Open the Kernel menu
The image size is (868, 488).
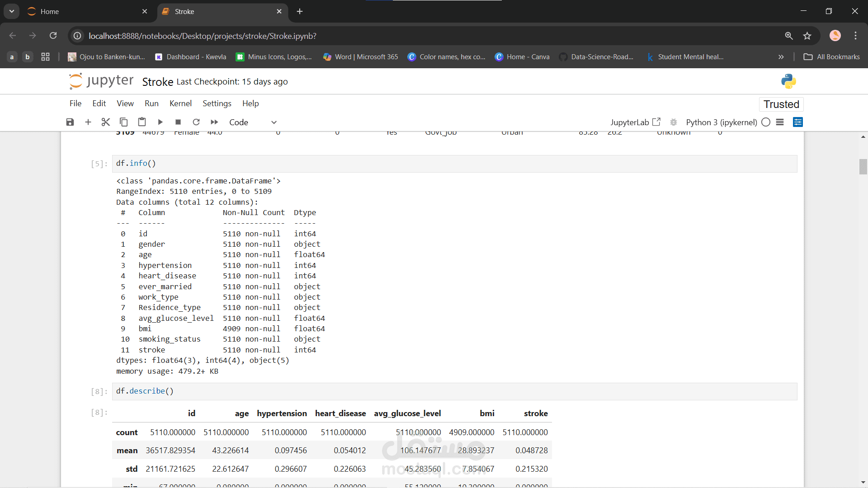(180, 103)
